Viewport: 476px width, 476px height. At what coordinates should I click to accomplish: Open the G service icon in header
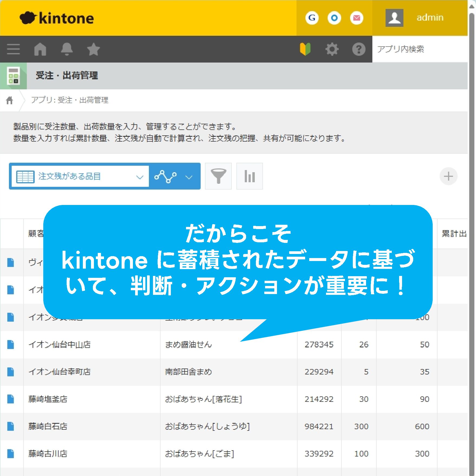coord(312,18)
